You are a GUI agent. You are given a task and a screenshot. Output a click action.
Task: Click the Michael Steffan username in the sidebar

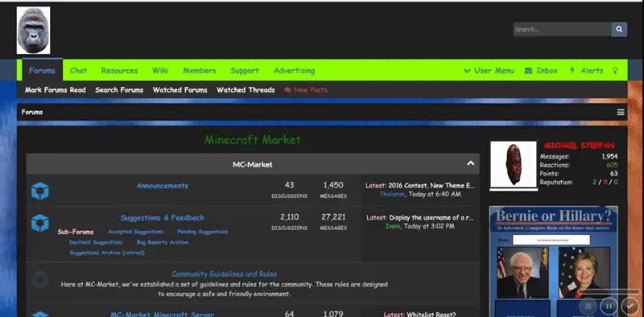point(579,146)
